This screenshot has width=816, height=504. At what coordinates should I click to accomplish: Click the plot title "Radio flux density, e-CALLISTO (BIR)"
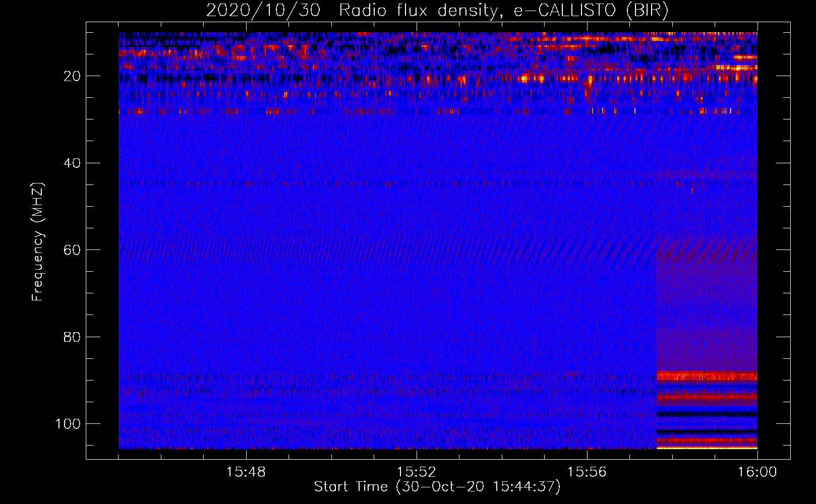[503, 11]
